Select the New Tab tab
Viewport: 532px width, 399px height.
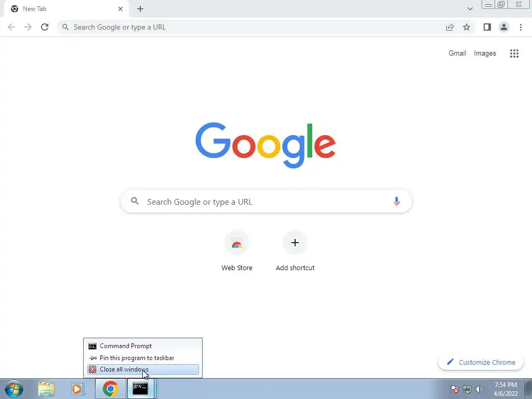[x=66, y=9]
